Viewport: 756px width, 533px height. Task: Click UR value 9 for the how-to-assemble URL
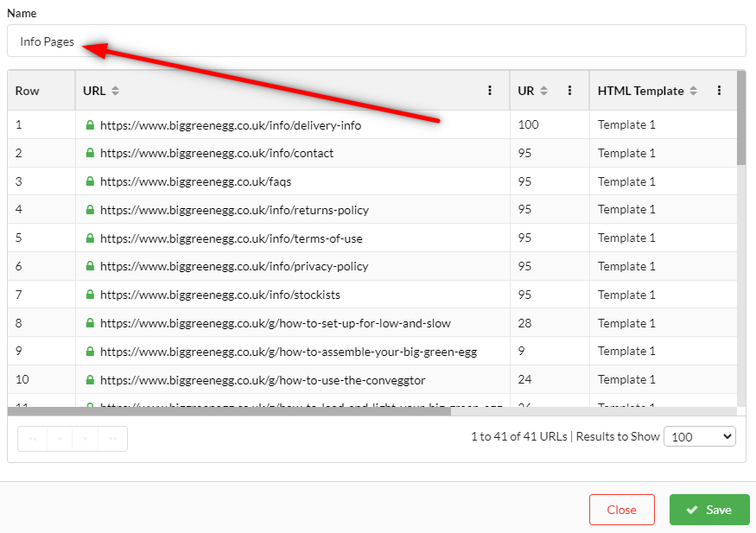[x=521, y=352]
